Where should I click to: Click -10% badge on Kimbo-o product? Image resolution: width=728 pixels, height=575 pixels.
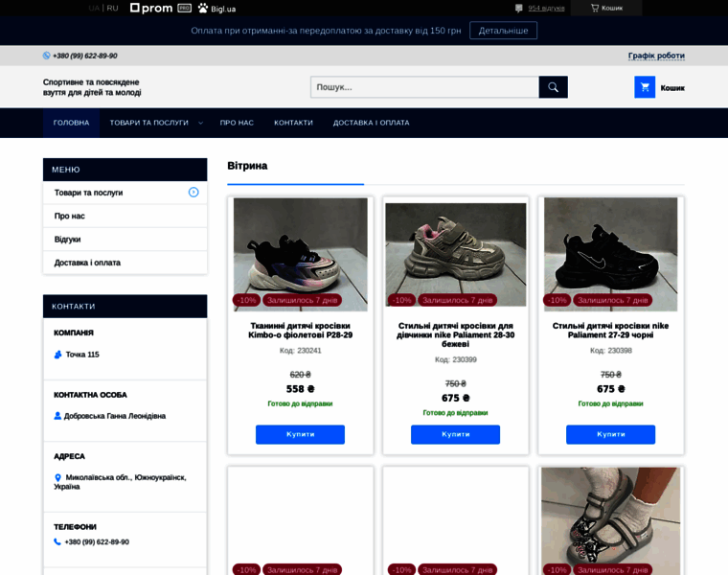point(246,301)
